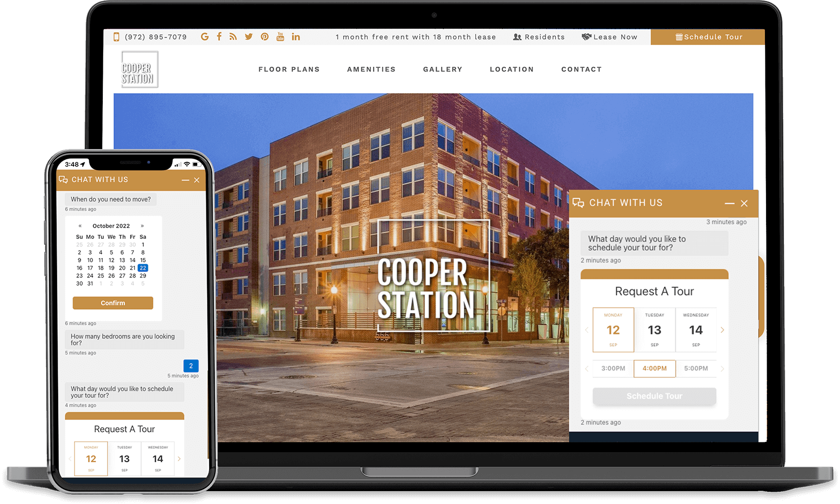
Task: Click the Confirm button in phone chat
Action: [x=113, y=303]
